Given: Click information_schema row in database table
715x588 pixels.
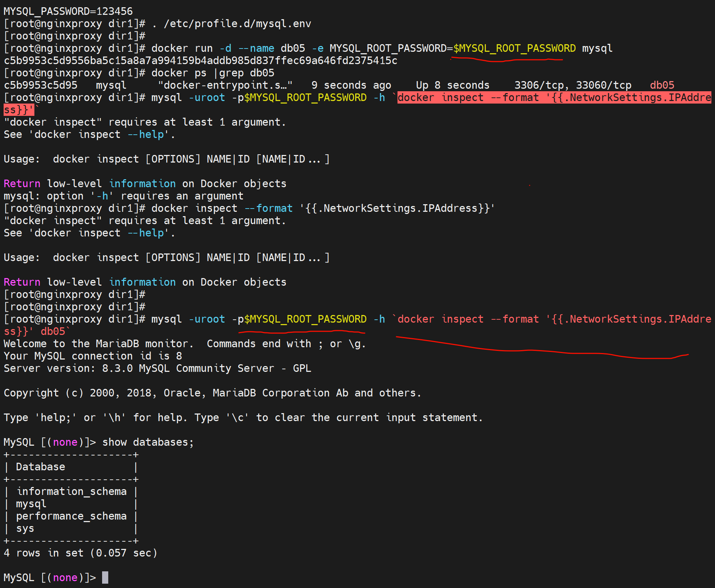Looking at the screenshot, I should 72,491.
